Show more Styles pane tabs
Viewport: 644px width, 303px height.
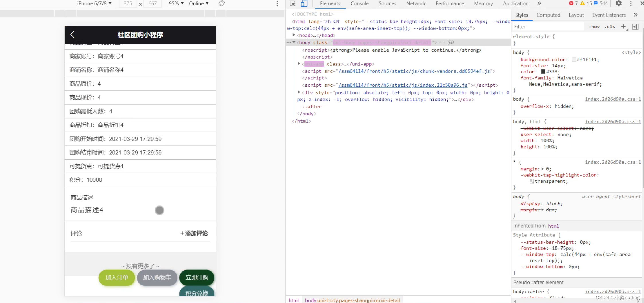pos(636,15)
